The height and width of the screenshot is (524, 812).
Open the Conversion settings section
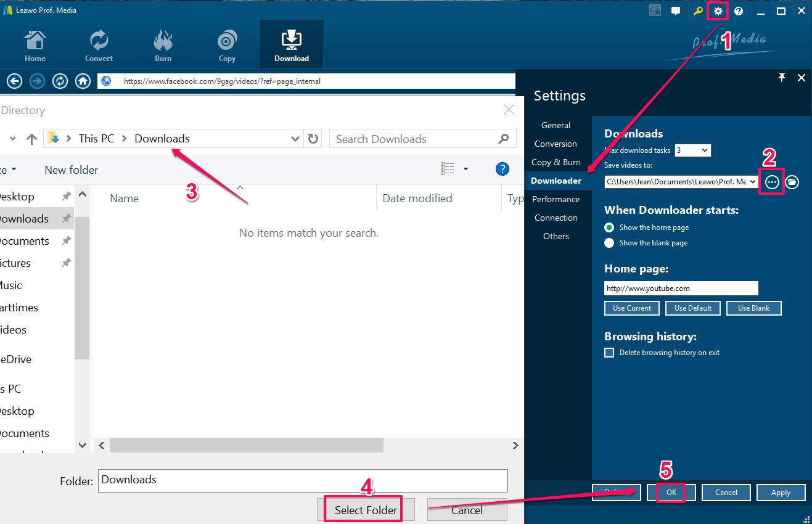click(556, 144)
